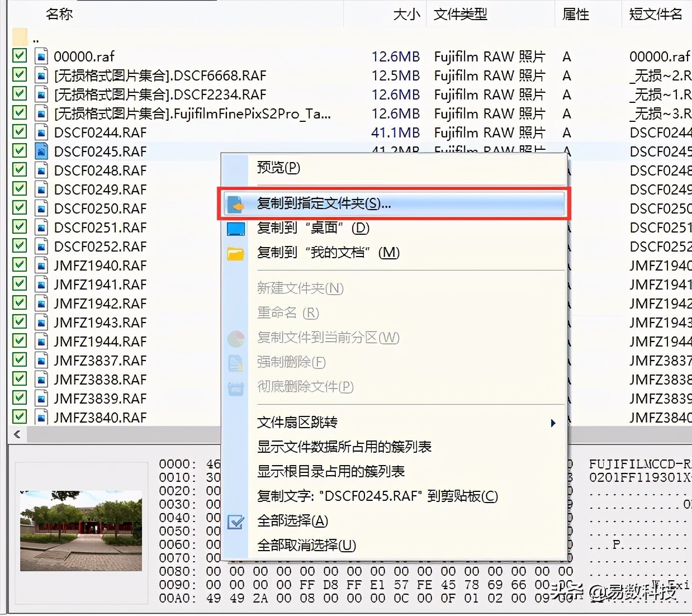Click the file icon next to 00000.raf

(41, 56)
